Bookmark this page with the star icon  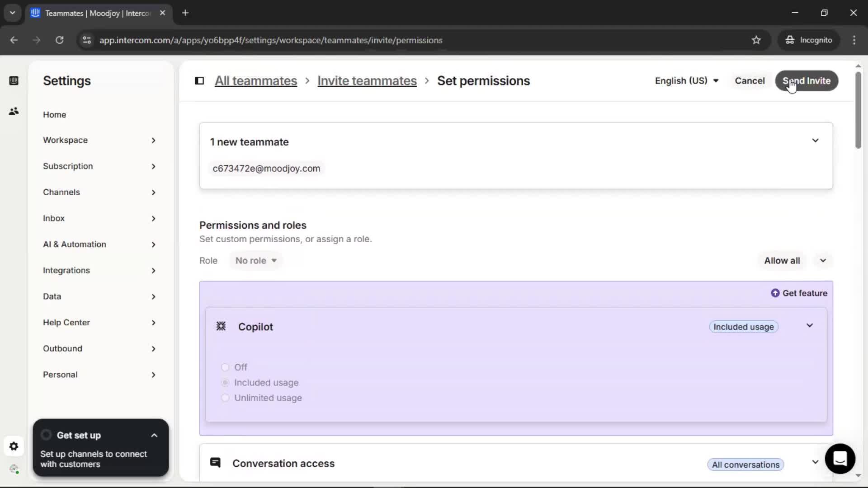coord(756,40)
